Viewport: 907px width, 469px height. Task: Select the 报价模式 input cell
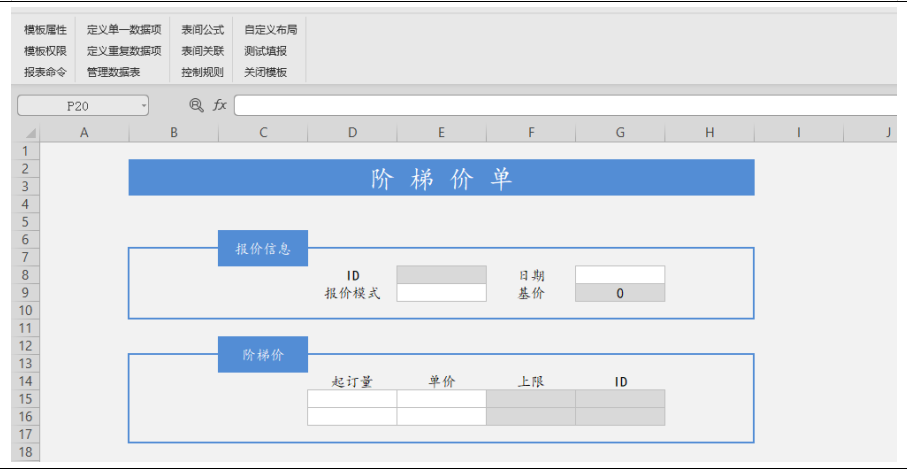pyautogui.click(x=441, y=293)
